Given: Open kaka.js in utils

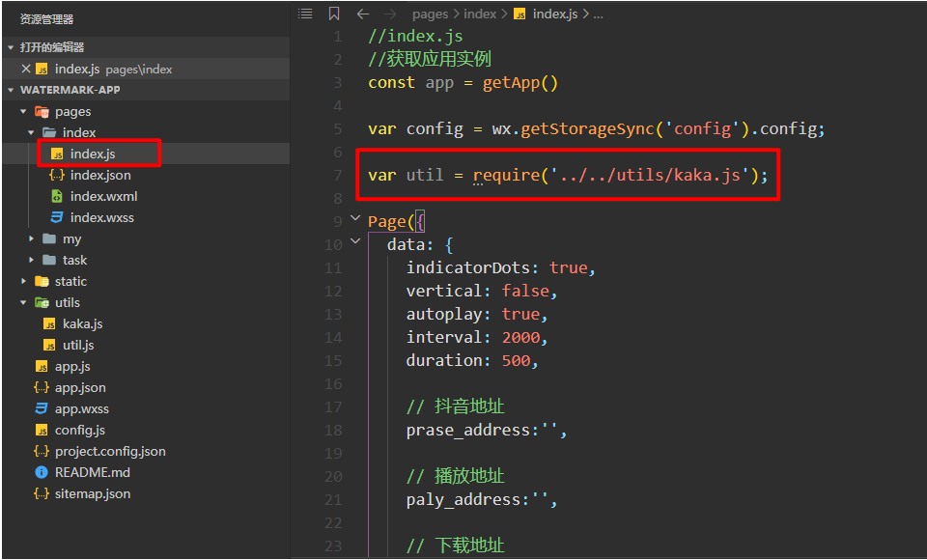Looking at the screenshot, I should (x=83, y=324).
